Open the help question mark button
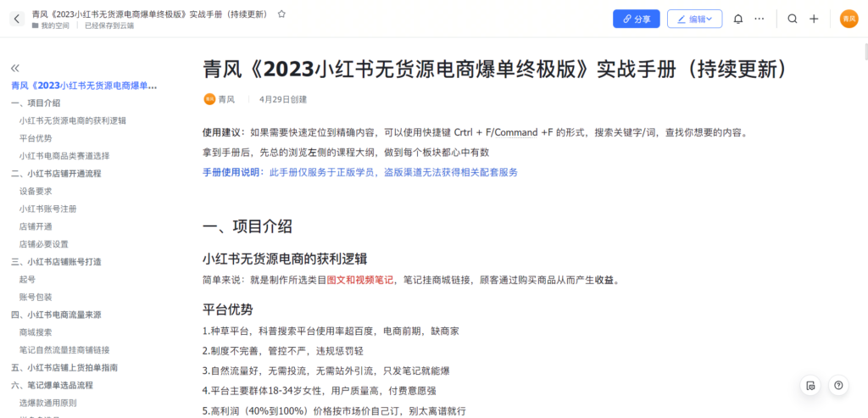 pyautogui.click(x=838, y=385)
